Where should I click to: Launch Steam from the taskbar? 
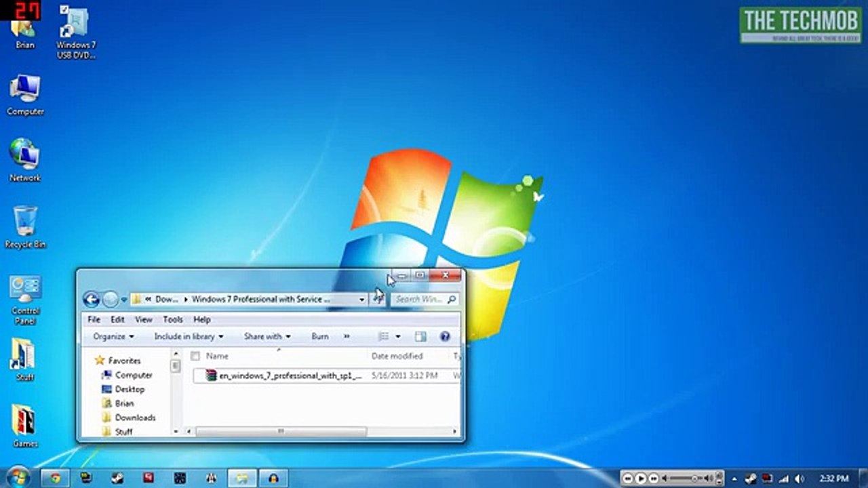(117, 478)
